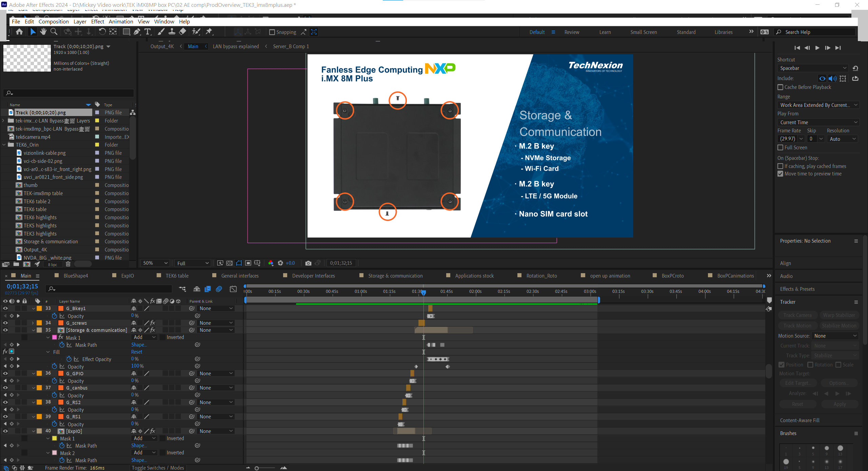Take a snapshot of the composition
Screen dimensions: 868x471
(308, 263)
